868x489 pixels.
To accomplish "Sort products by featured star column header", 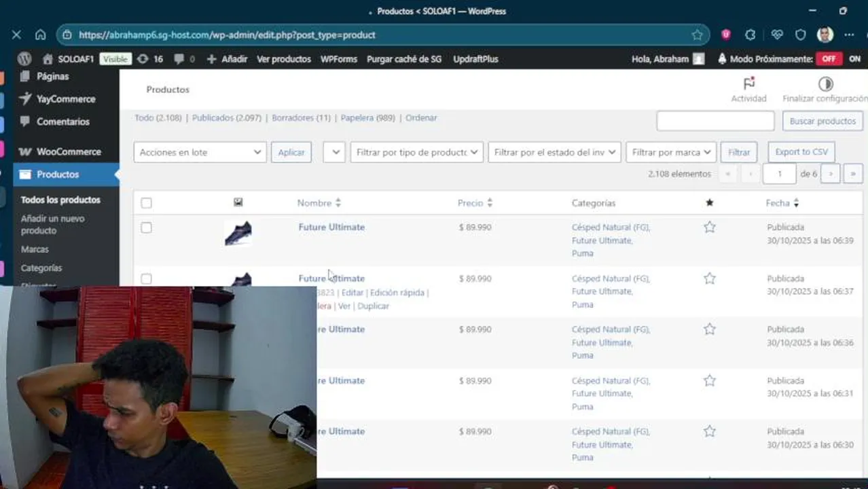I will click(710, 202).
